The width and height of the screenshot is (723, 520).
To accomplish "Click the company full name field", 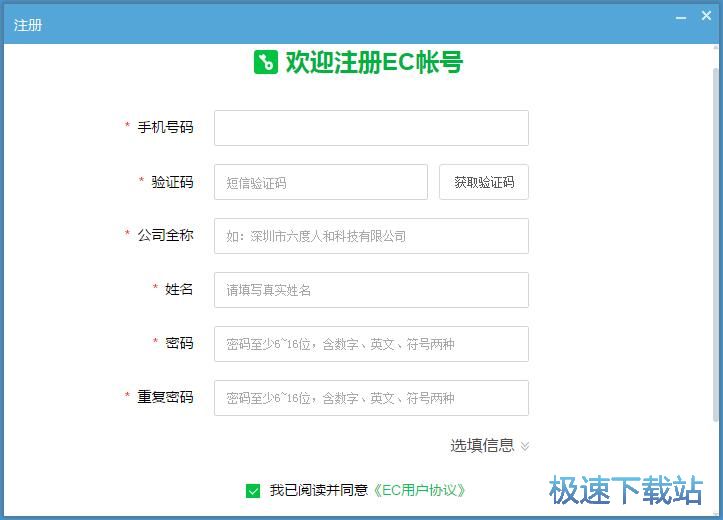I will coord(371,236).
